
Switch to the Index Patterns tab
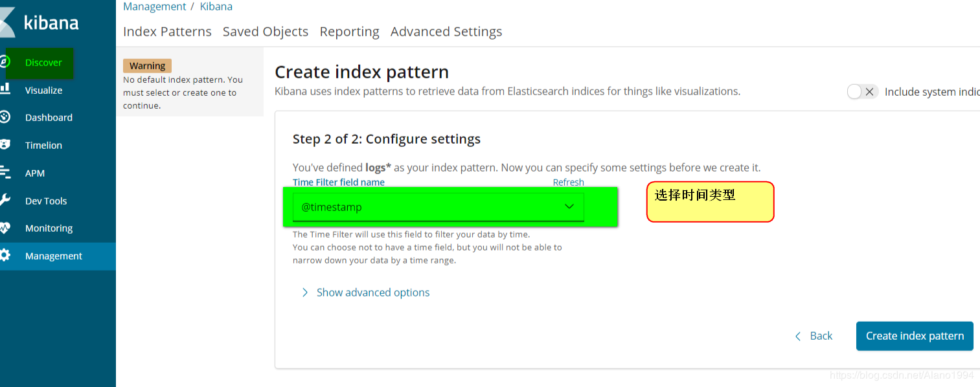[167, 31]
